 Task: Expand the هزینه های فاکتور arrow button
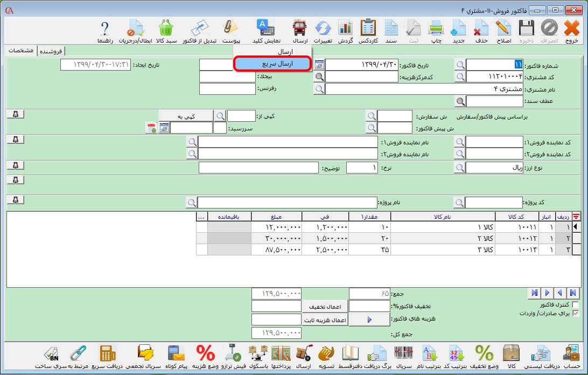click(x=369, y=320)
